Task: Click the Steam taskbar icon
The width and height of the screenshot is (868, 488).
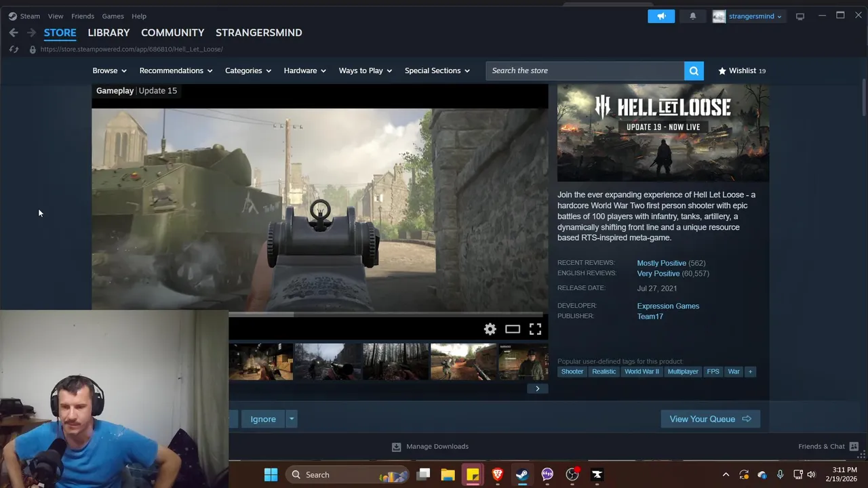Action: click(522, 474)
